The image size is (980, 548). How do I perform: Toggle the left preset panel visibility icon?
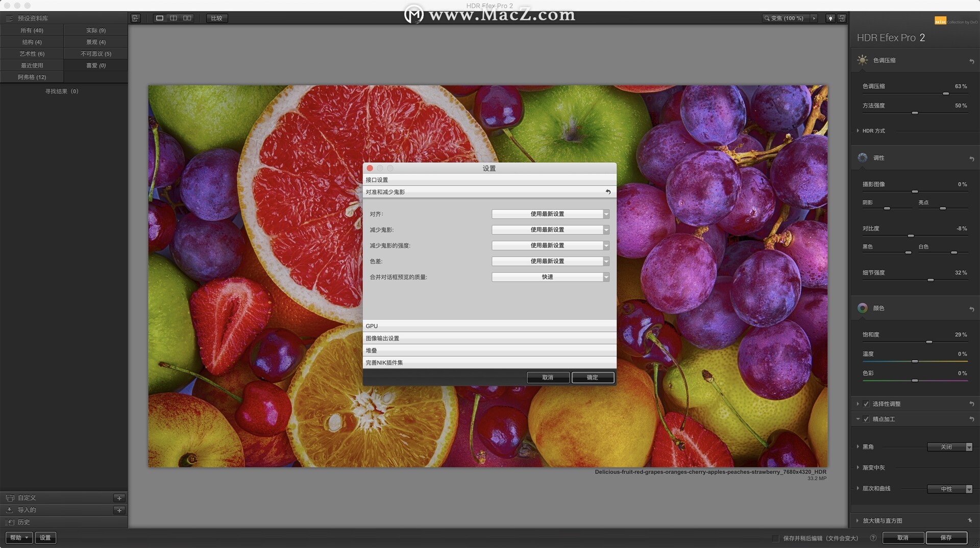[x=135, y=18]
